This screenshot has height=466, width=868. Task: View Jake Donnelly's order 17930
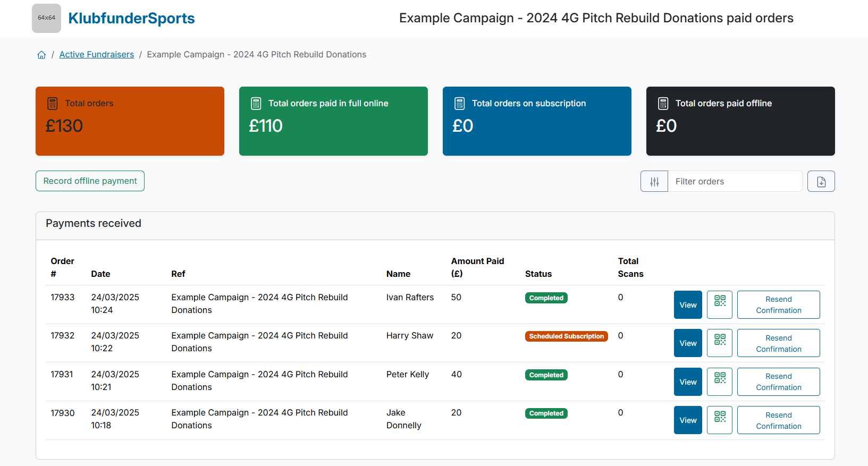[x=688, y=420]
